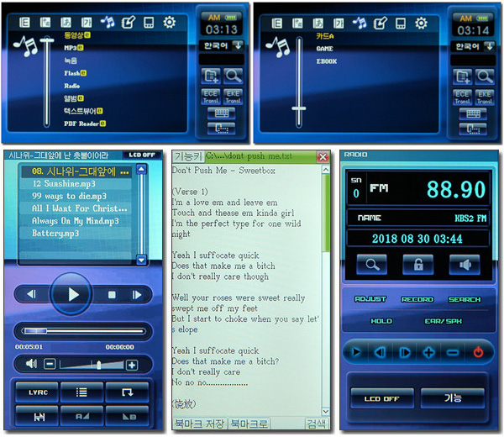This screenshot has width=504, height=437.
Task: Stop playback in the MP3 player
Action: (112, 294)
